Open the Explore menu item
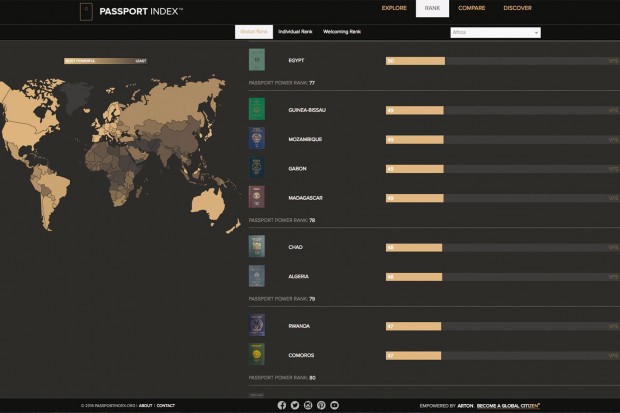The width and height of the screenshot is (620, 413). (395, 8)
